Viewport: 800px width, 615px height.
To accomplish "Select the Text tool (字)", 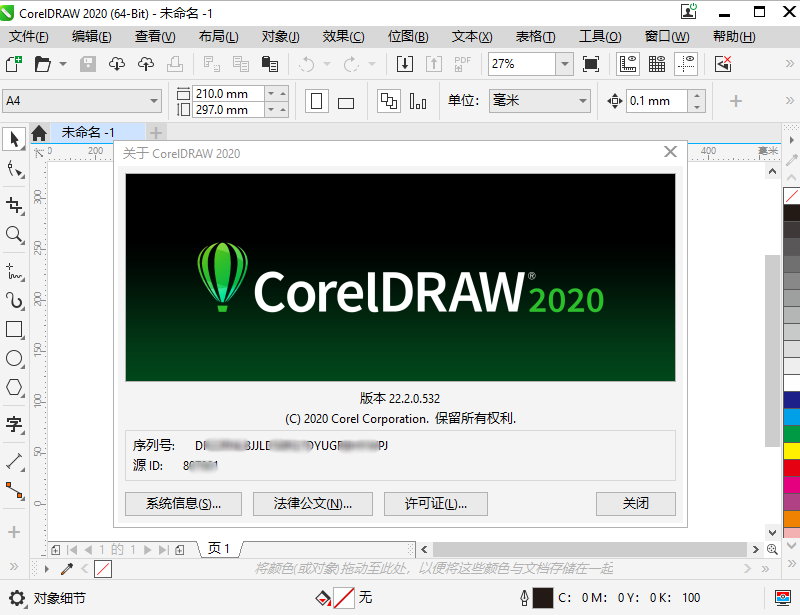I will (14, 424).
